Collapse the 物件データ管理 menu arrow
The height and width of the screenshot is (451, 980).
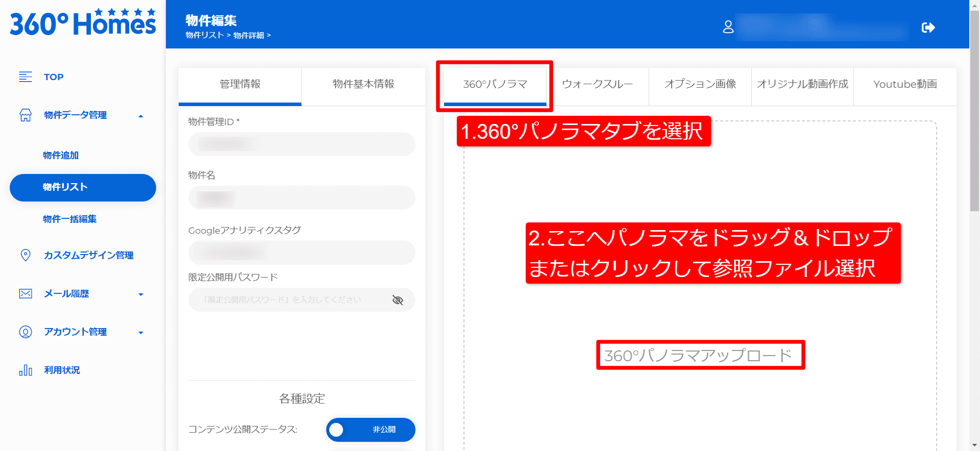click(x=141, y=116)
